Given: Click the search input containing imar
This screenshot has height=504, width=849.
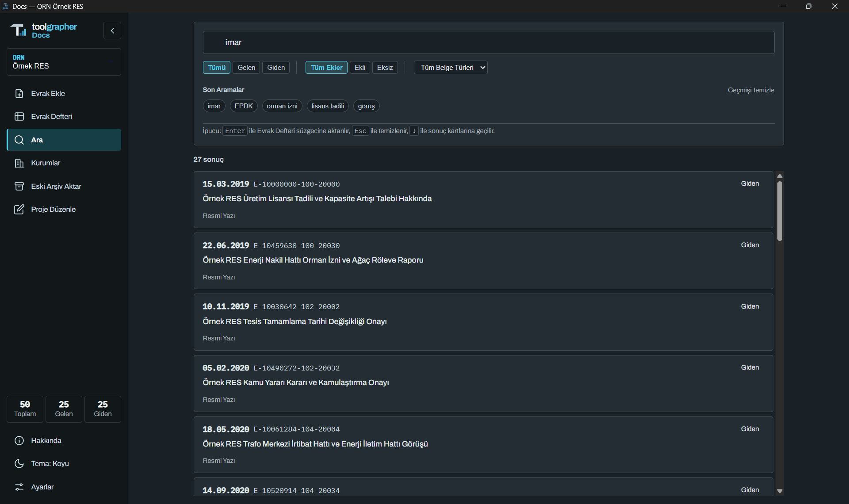Looking at the screenshot, I should click(x=488, y=42).
